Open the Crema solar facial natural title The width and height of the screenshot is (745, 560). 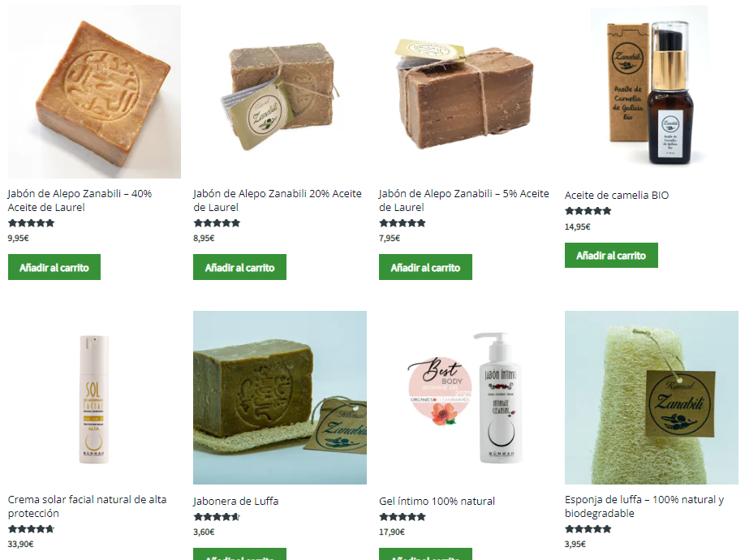tap(88, 506)
